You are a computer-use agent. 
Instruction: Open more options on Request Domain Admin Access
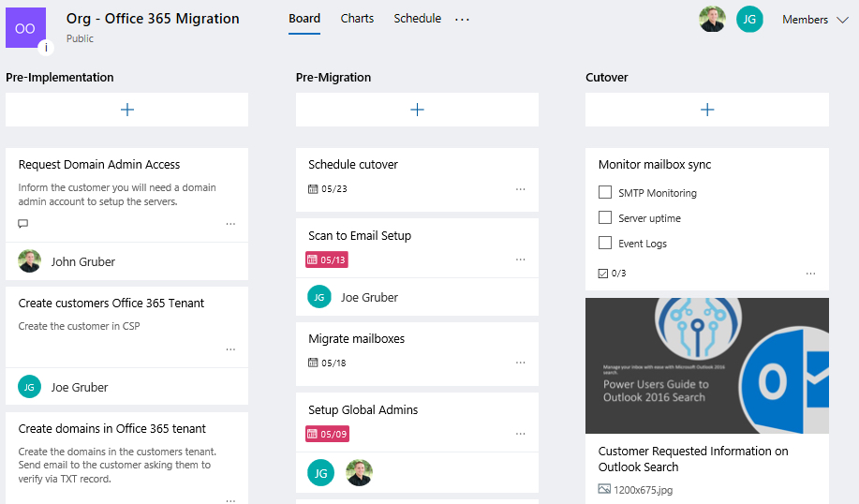click(x=230, y=224)
